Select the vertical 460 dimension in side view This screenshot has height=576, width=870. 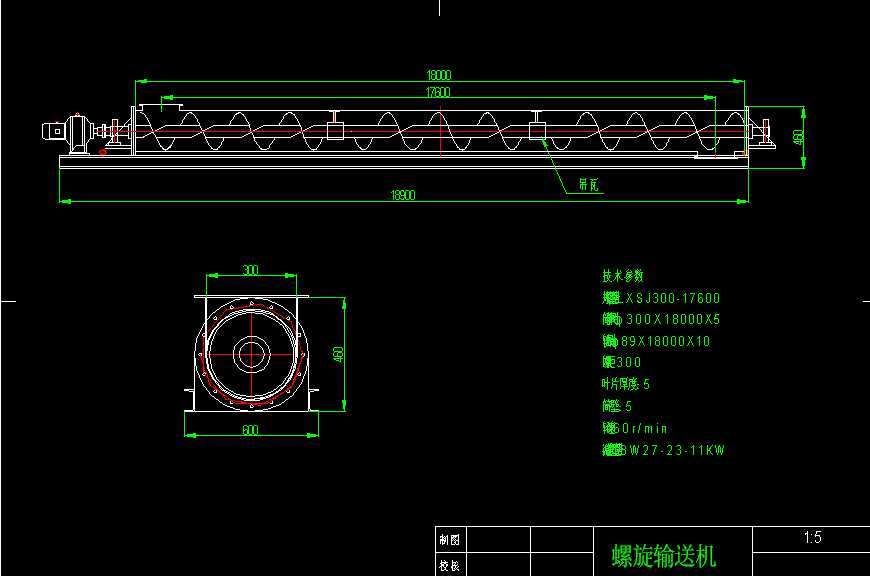point(797,136)
